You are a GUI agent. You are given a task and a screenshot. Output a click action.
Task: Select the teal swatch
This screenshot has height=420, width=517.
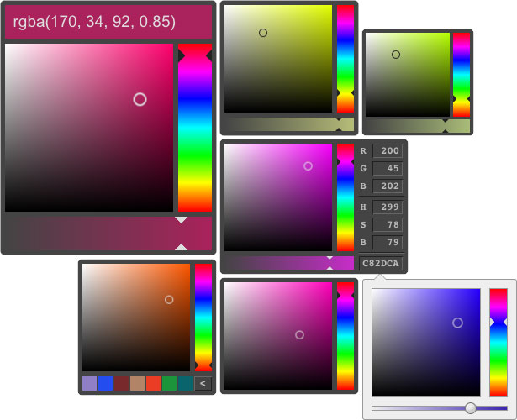(185, 384)
